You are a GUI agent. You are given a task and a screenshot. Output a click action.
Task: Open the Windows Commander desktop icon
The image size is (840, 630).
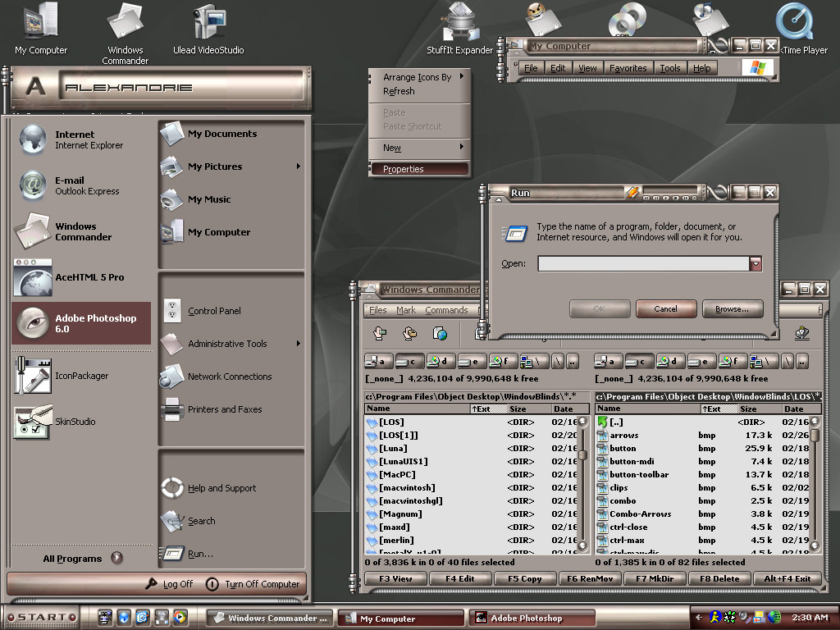[x=125, y=33]
